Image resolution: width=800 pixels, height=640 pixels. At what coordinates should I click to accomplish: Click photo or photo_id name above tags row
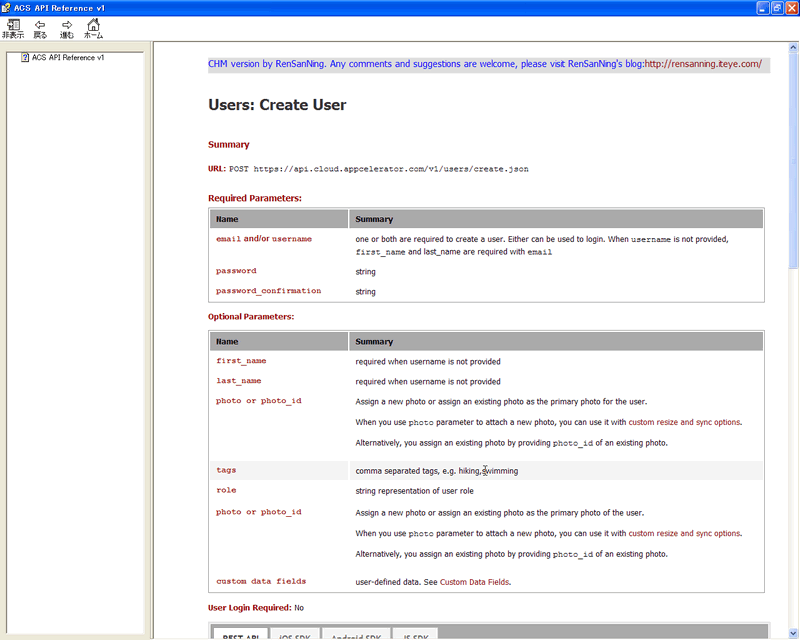259,401
